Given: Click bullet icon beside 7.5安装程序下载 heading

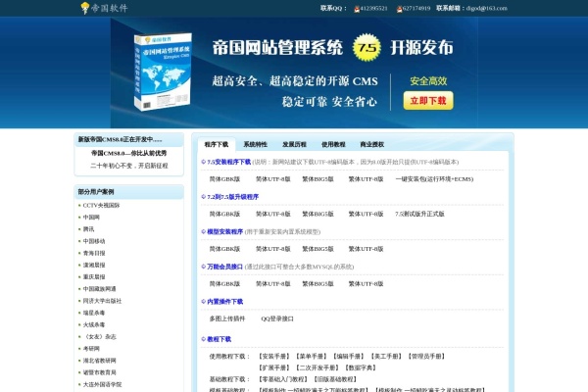Looking at the screenshot, I should pyautogui.click(x=203, y=162).
